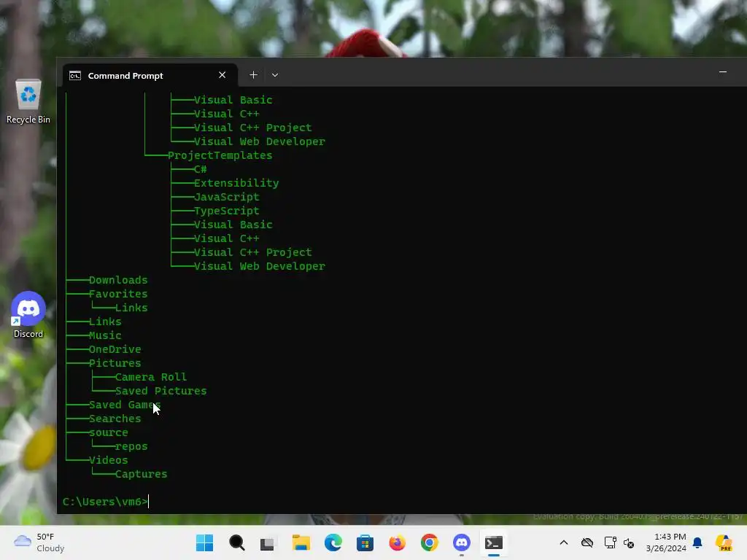
Task: Click the C:\Users\vm6> prompt line
Action: click(x=105, y=502)
